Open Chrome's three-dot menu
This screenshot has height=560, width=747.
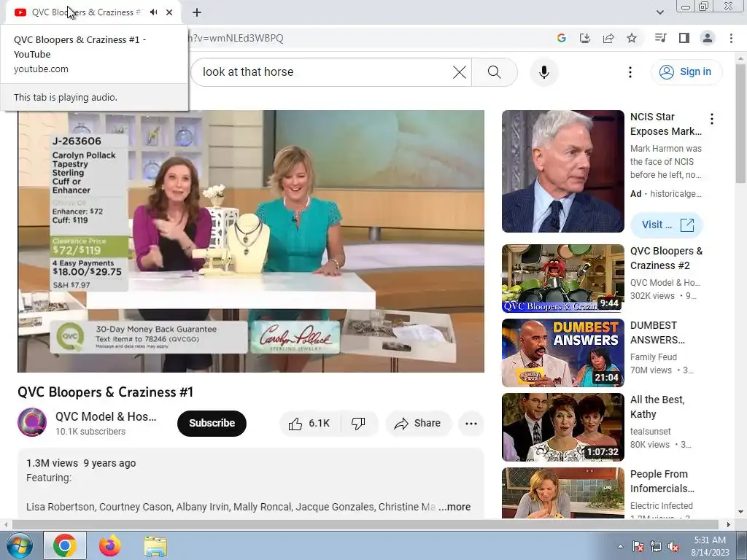point(731,38)
